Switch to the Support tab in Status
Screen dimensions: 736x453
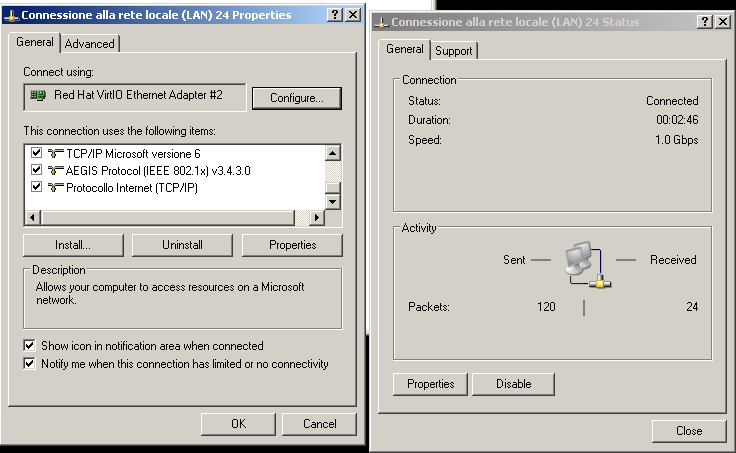[x=453, y=51]
